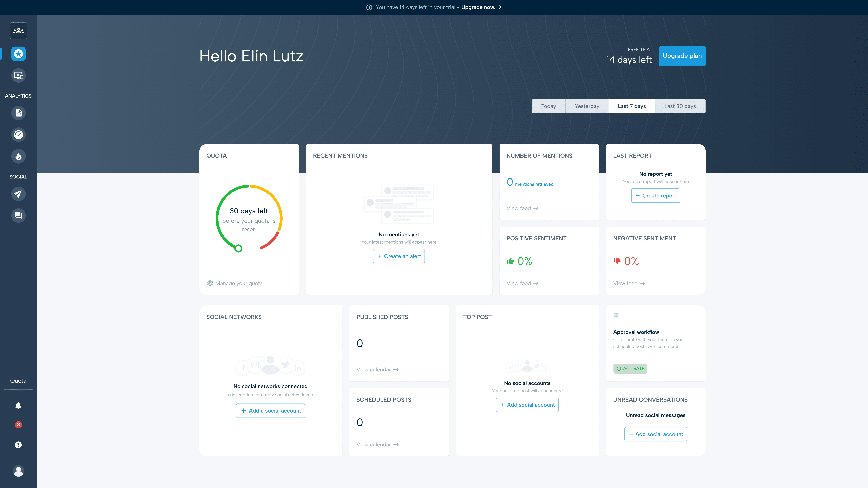
Task: Click the quota progress bar in sidebar
Action: pyautogui.click(x=18, y=390)
